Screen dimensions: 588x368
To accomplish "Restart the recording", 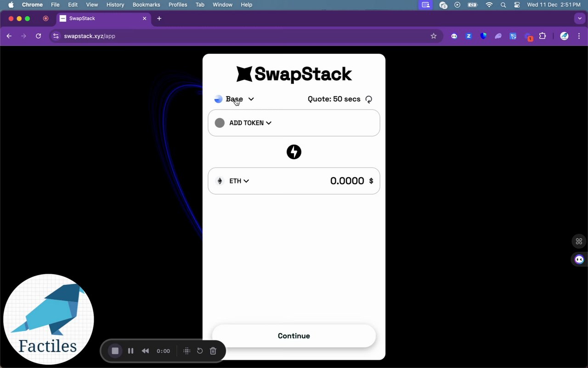I will 200,351.
